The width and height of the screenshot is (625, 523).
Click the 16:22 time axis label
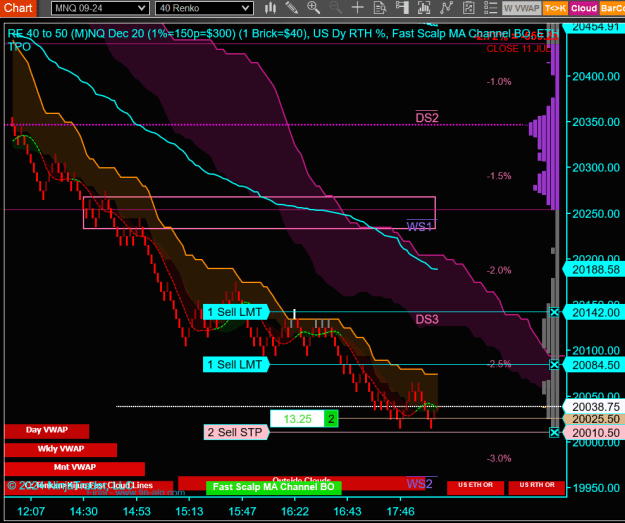click(x=295, y=511)
